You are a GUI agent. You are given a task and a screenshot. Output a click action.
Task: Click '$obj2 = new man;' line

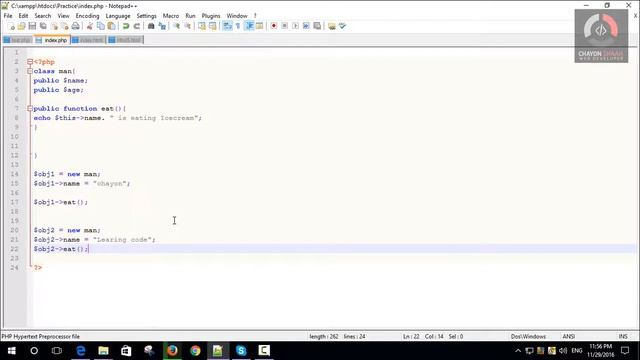pyautogui.click(x=67, y=230)
